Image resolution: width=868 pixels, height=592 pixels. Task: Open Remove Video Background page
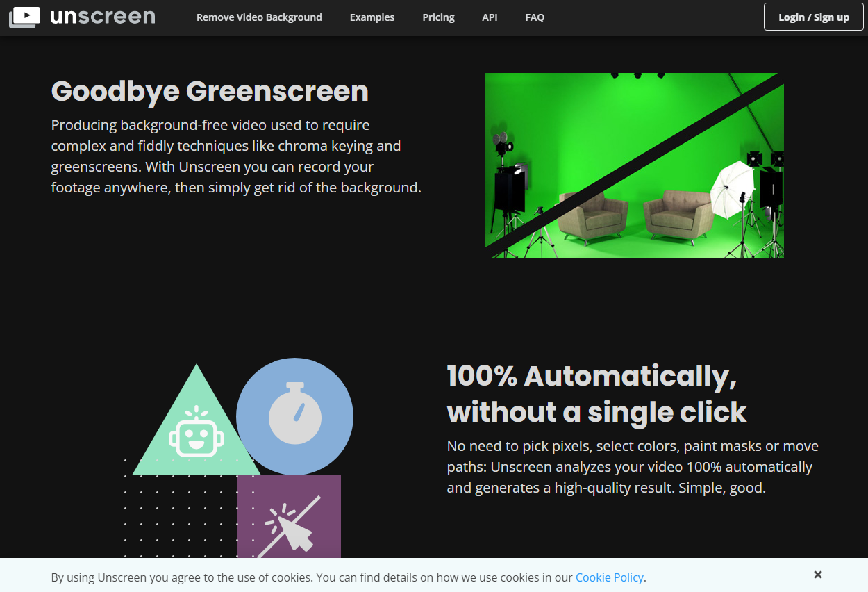point(259,17)
